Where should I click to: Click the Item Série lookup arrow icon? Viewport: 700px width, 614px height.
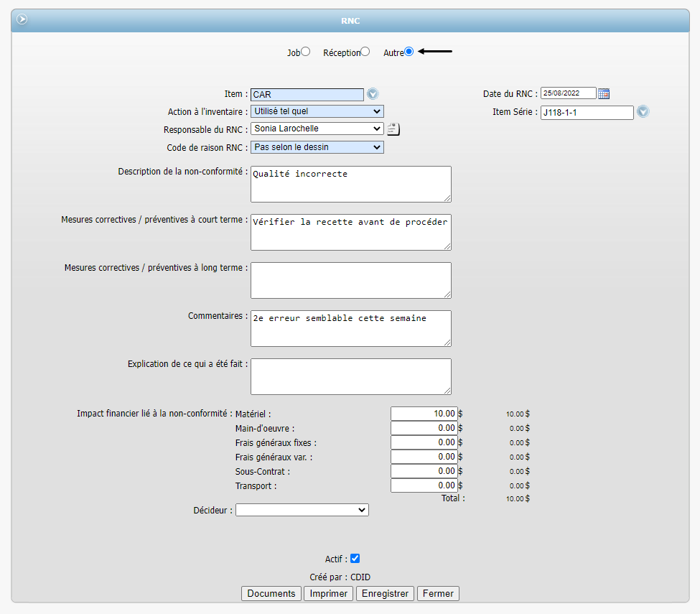click(643, 112)
